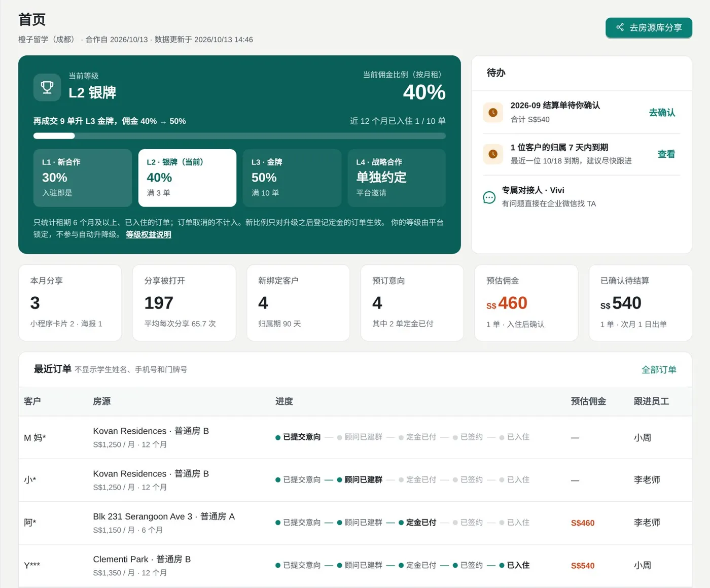Click 顾问已建群 step in 小* row
710x588 pixels.
point(360,480)
